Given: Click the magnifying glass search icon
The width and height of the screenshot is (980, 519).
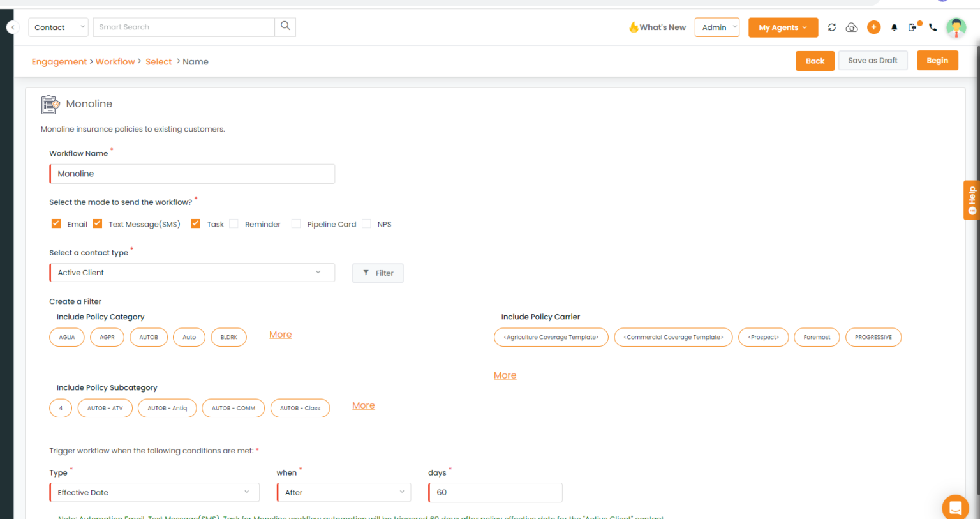Looking at the screenshot, I should tap(285, 26).
